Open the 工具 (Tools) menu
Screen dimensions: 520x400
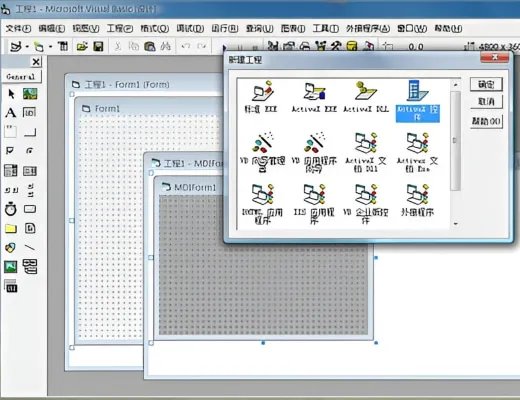tap(325, 29)
